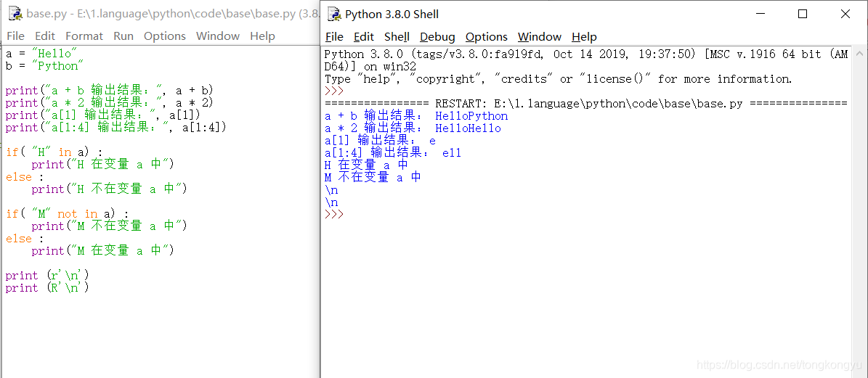Close the Python 3.8.0 Shell window
Image resolution: width=868 pixels, height=378 pixels.
point(845,15)
